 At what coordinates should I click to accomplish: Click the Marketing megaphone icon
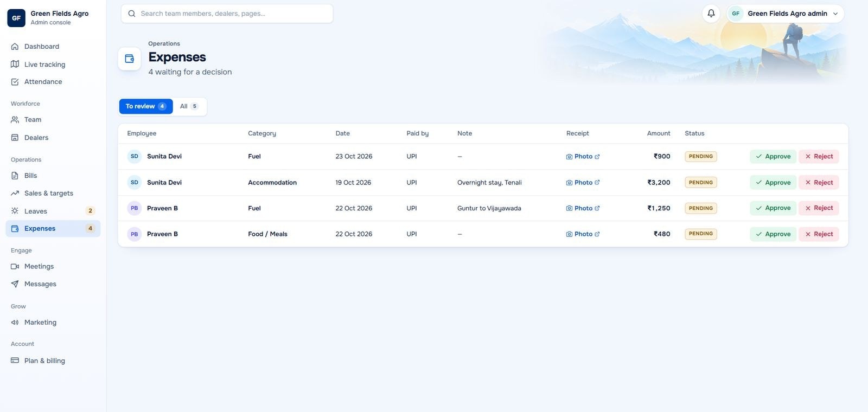(15, 323)
